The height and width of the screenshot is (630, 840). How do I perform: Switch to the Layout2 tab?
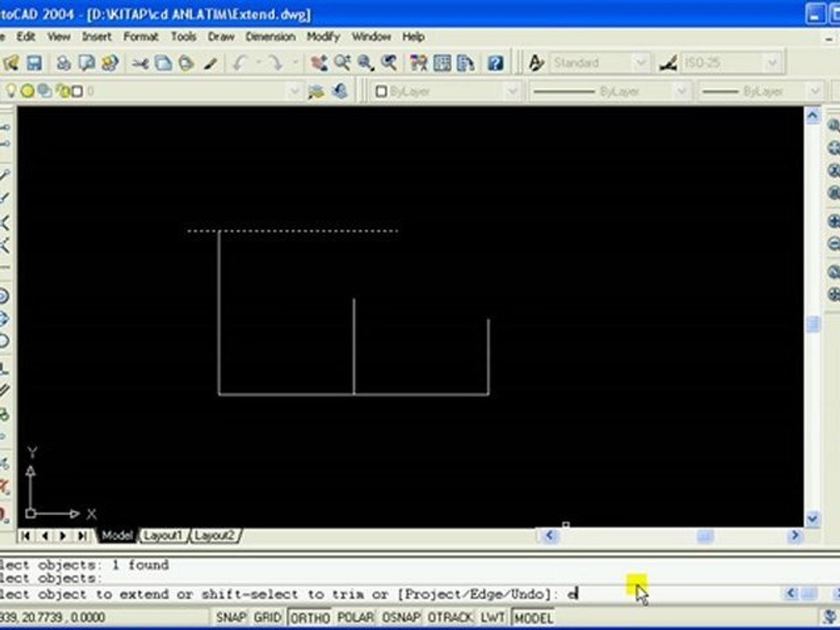tap(214, 535)
